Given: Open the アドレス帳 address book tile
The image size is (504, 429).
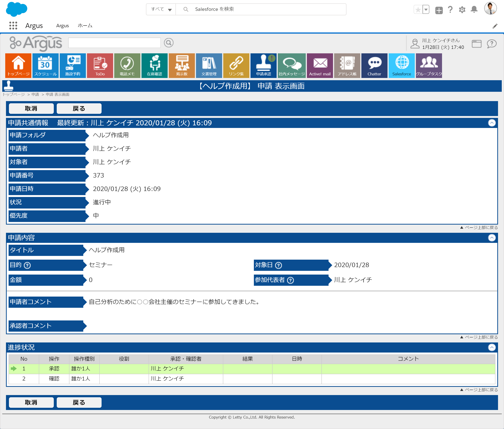Looking at the screenshot, I should pyautogui.click(x=347, y=65).
